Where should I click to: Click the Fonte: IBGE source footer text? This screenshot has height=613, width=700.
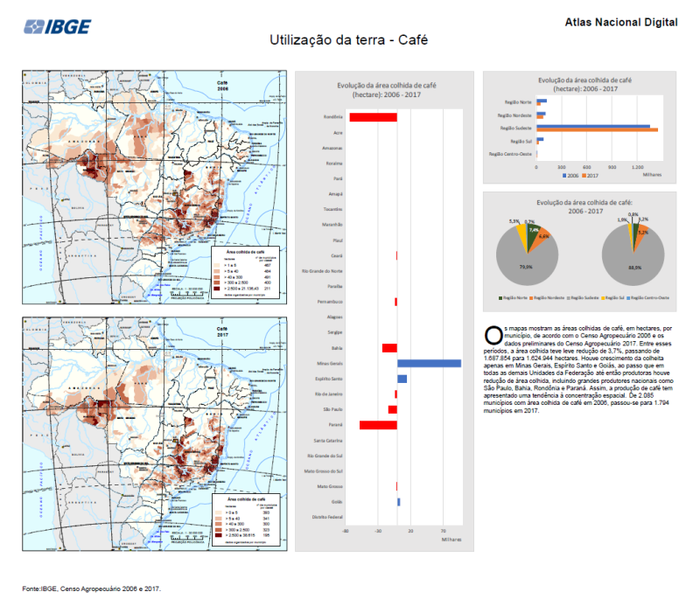(92, 589)
